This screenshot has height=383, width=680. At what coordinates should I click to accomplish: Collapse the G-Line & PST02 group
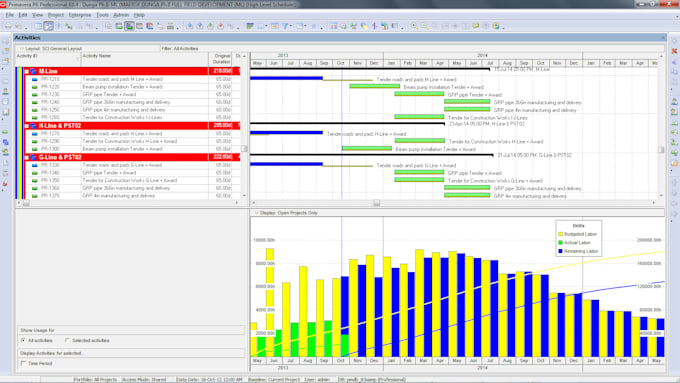click(x=27, y=157)
